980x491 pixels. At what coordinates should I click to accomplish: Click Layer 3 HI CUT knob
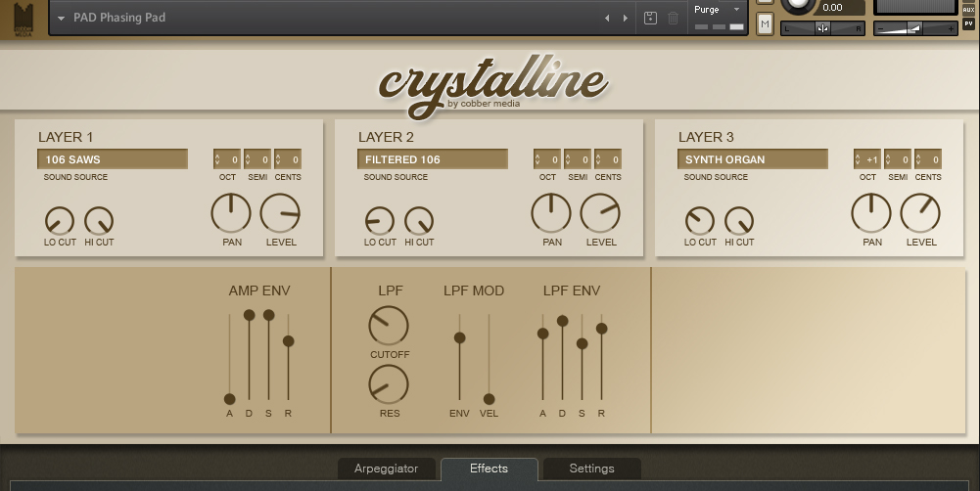pos(739,221)
